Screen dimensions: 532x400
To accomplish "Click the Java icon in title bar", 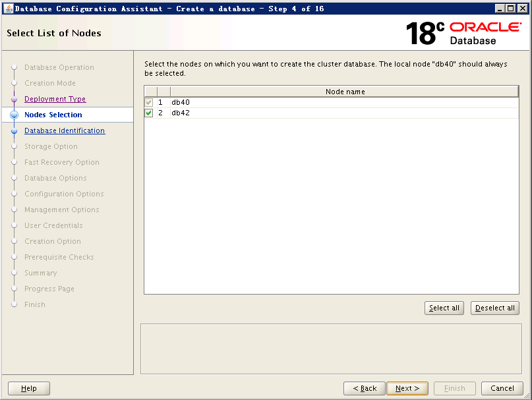I will pos(9,9).
